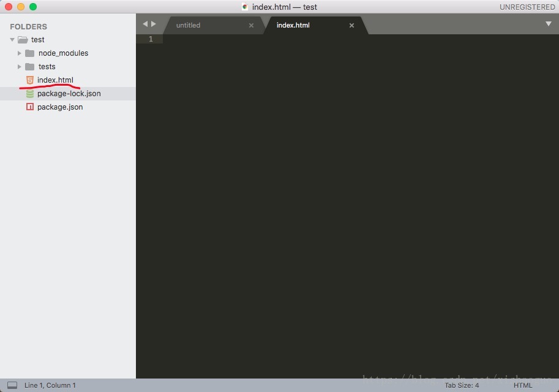Open package.json in the sidebar

point(60,107)
